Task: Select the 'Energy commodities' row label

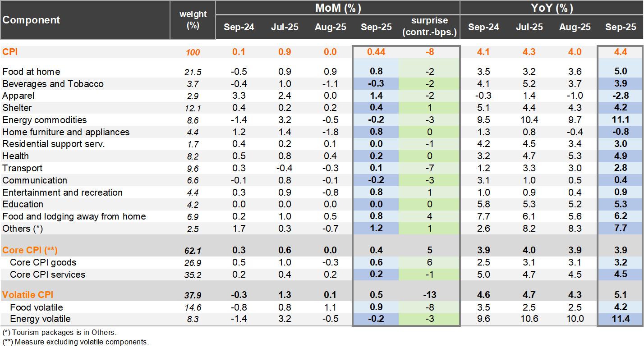Action: pos(44,120)
